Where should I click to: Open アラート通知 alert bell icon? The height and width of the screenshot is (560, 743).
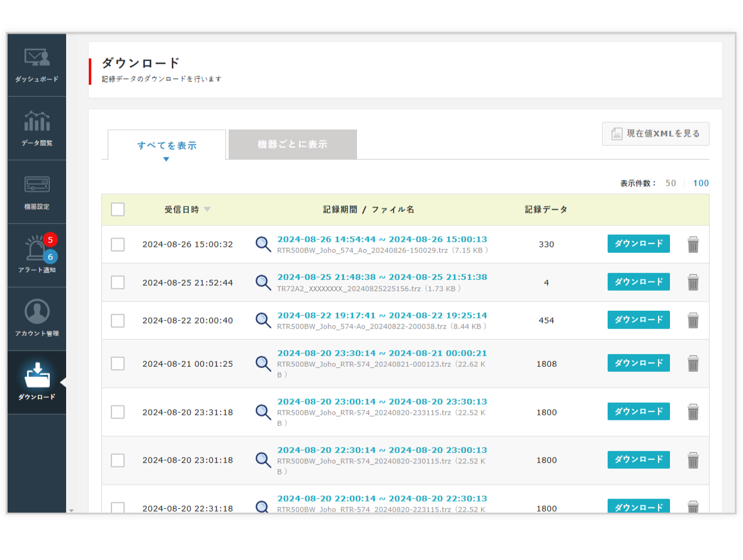pyautogui.click(x=37, y=249)
